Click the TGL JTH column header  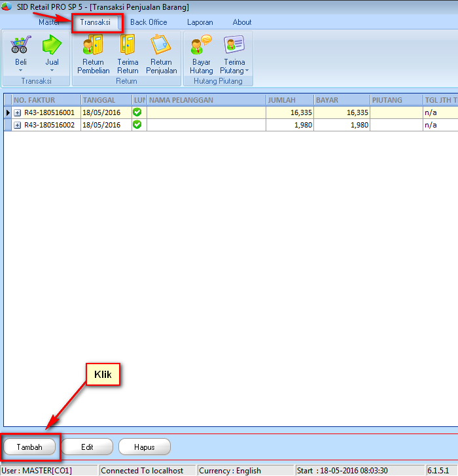tap(440, 100)
